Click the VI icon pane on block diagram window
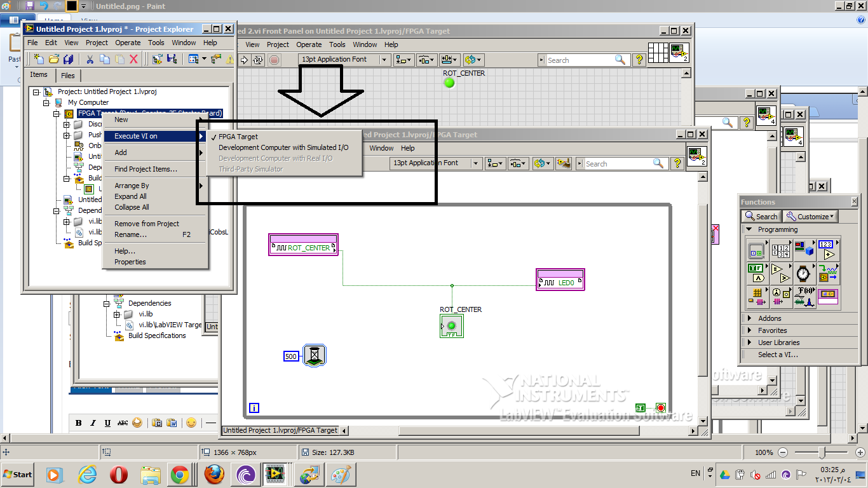Image resolution: width=868 pixels, height=488 pixels. pyautogui.click(x=697, y=156)
